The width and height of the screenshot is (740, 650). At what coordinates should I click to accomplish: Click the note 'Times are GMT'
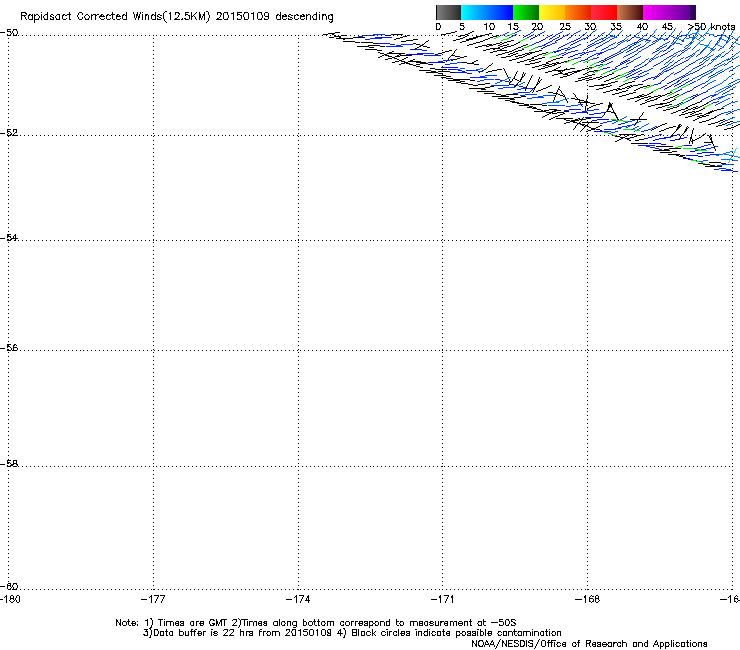click(x=193, y=623)
